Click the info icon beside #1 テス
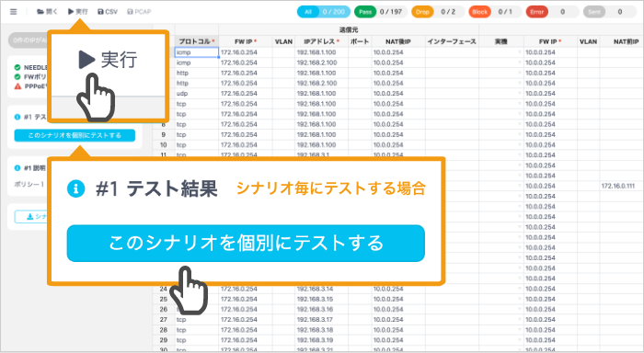The width and height of the screenshot is (644, 353). click(x=17, y=117)
